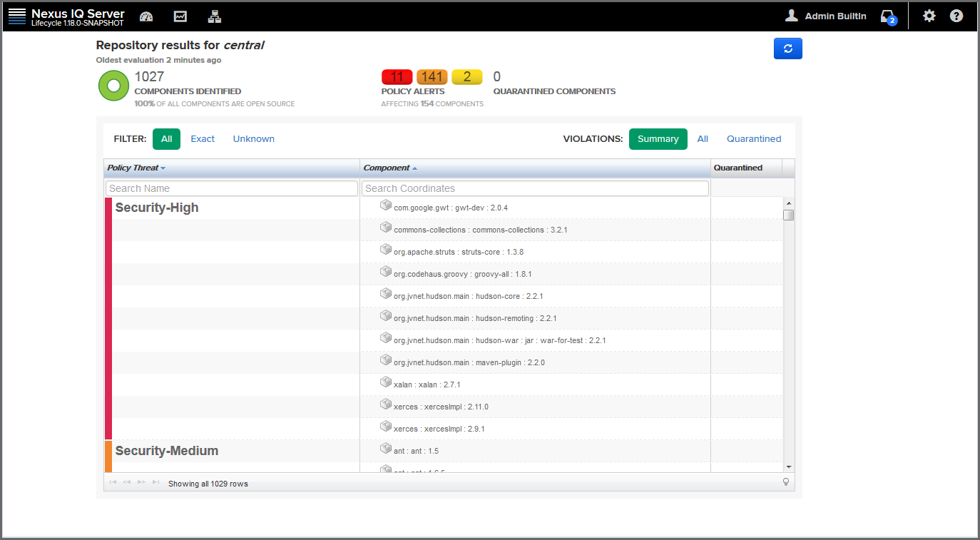Open org.apache.struts : struts-core : 1.3.8
The image size is (980, 540).
[x=459, y=252]
